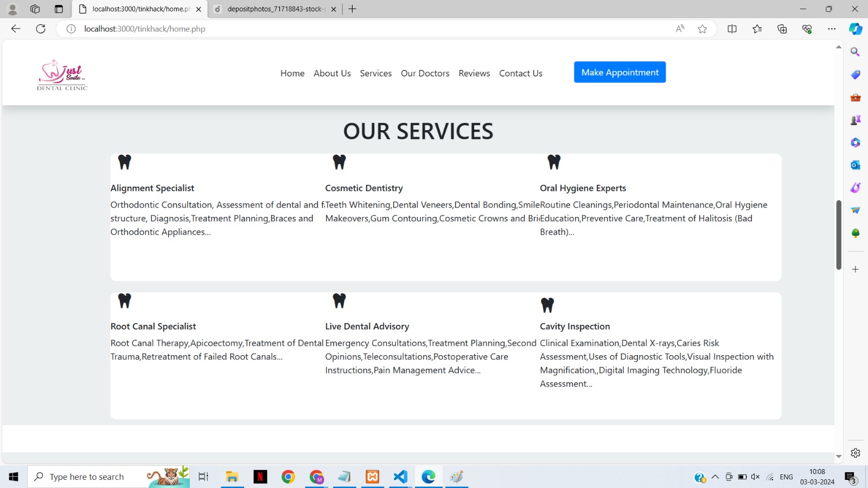Open Our Doctors in site menu
Image resolution: width=868 pixels, height=488 pixels.
click(425, 73)
